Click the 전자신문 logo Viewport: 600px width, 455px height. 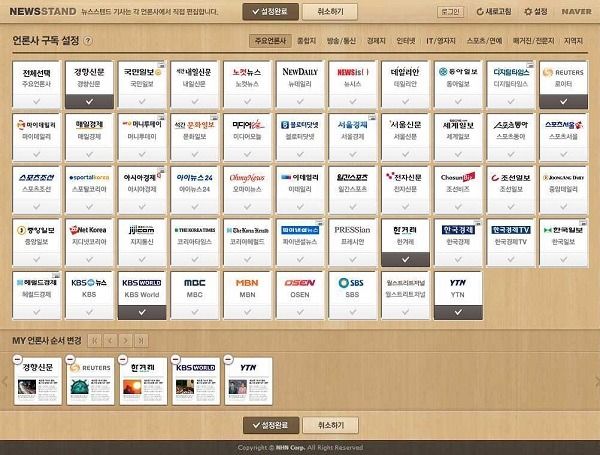pos(405,177)
